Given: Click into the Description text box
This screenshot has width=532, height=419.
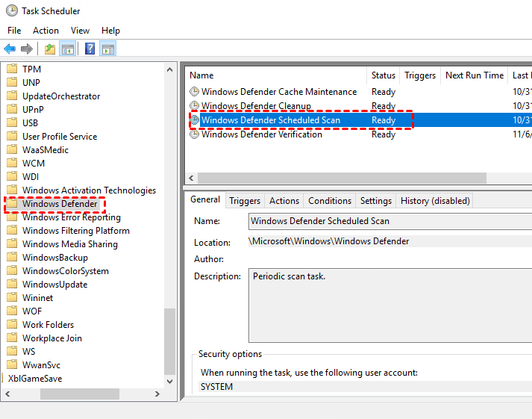Looking at the screenshot, I should (x=390, y=305).
